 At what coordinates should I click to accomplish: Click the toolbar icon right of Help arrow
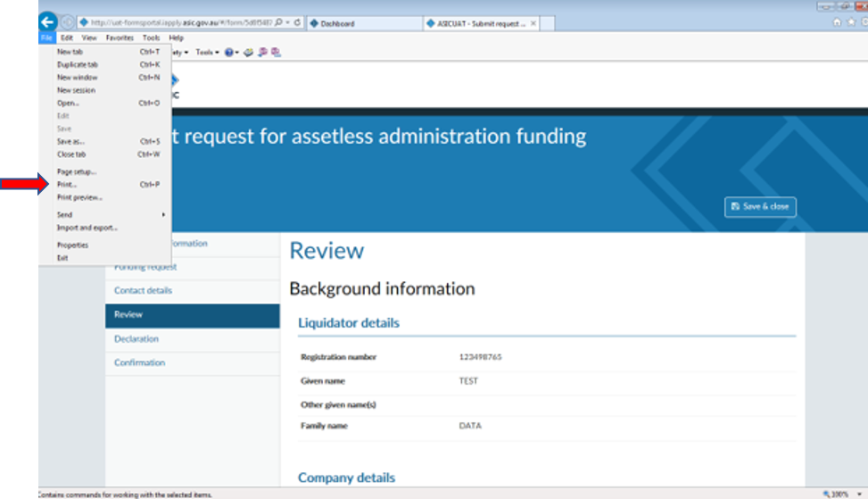click(x=249, y=52)
